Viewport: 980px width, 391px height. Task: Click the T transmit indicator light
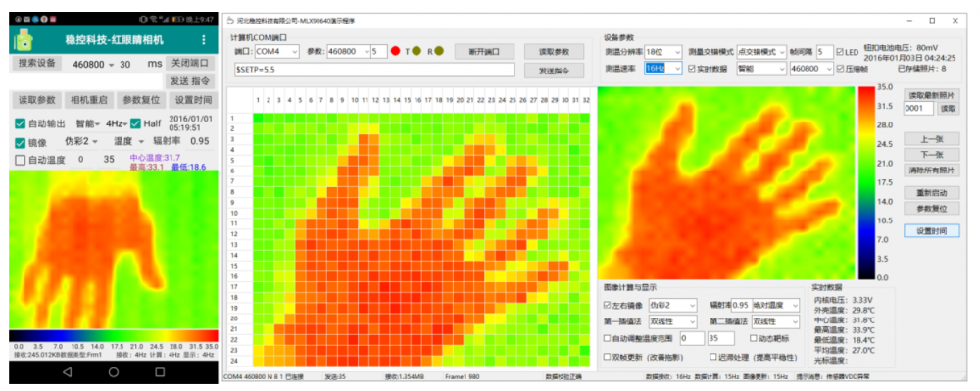(416, 51)
